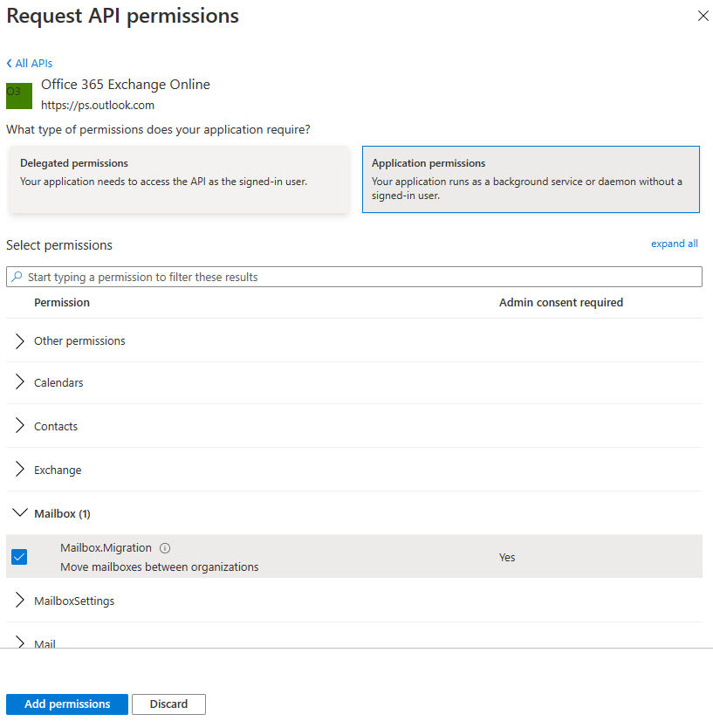Click the info icon beside Mailbox.Migration
The image size is (713, 728).
pos(165,548)
